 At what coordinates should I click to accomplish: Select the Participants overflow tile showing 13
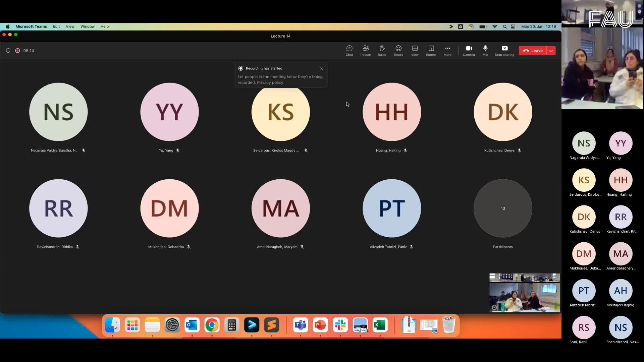[502, 208]
